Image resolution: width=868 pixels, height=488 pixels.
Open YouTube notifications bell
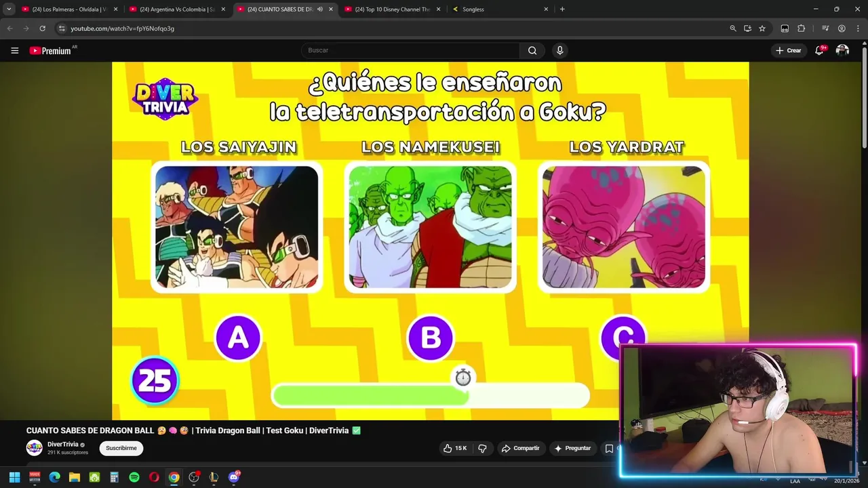tap(819, 50)
